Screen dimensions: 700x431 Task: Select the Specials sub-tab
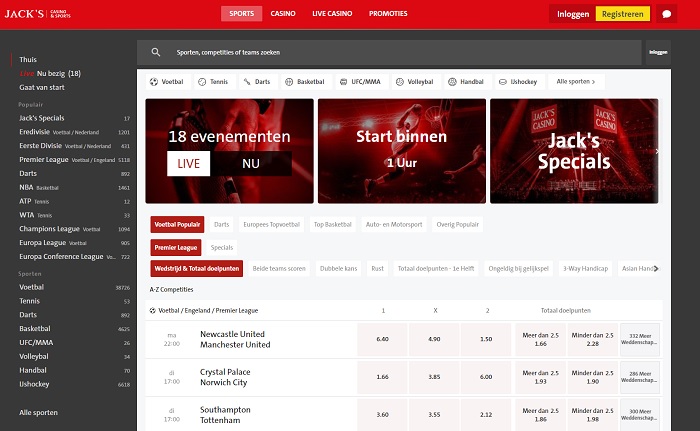[222, 247]
